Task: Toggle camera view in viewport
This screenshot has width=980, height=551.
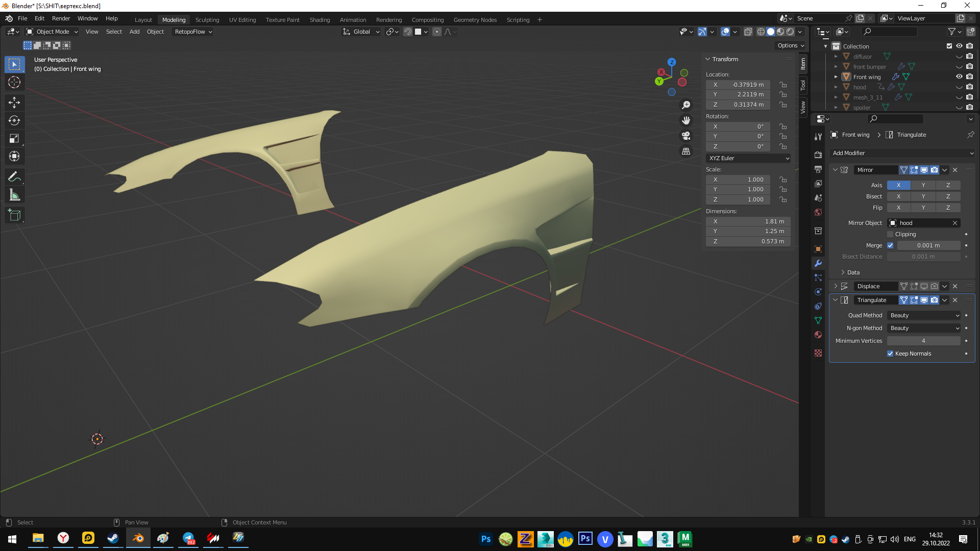Action: [686, 136]
